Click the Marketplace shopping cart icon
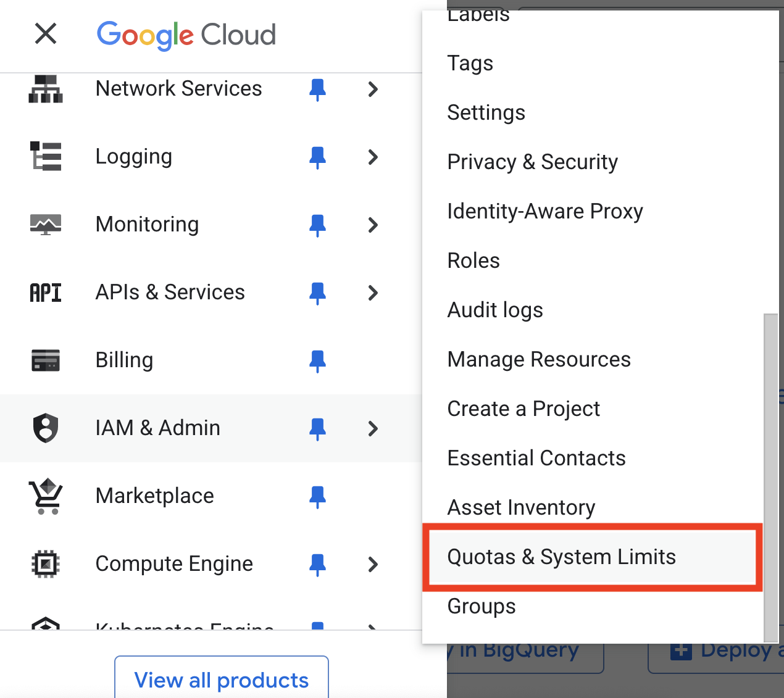Screen dimensions: 784x698 (46, 496)
